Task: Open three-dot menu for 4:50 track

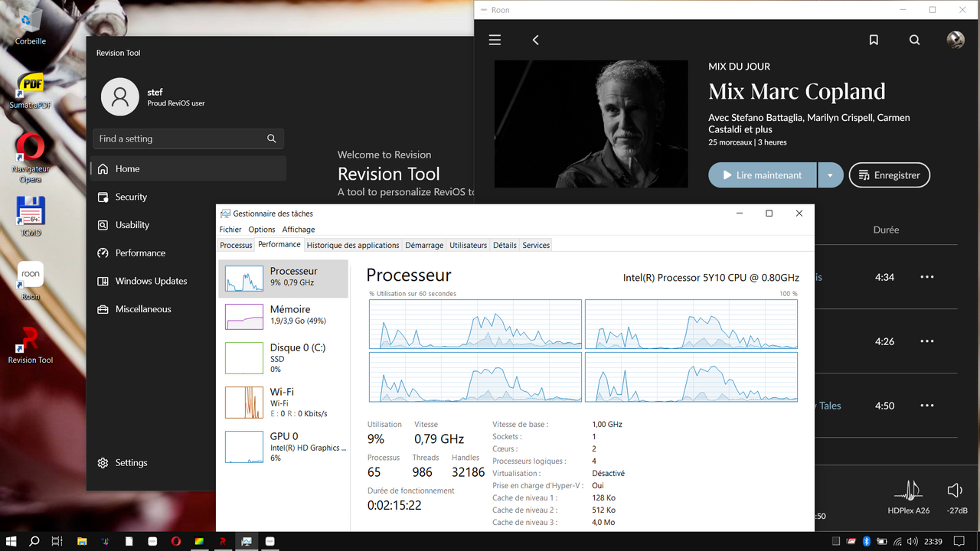Action: [x=926, y=406]
